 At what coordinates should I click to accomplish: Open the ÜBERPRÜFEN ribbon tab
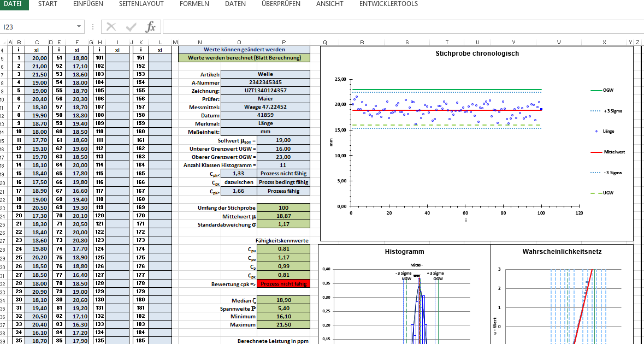click(281, 4)
